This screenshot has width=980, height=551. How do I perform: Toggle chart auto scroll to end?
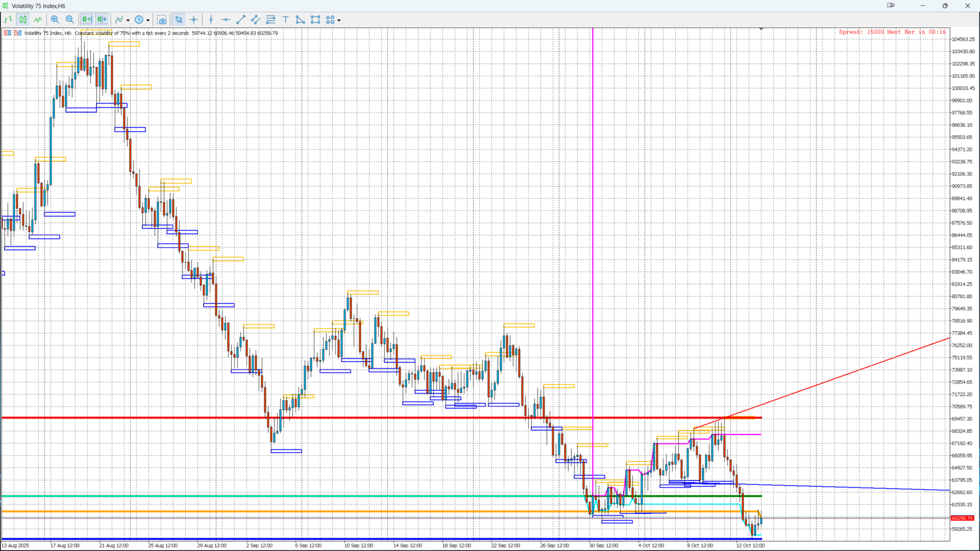coord(87,19)
